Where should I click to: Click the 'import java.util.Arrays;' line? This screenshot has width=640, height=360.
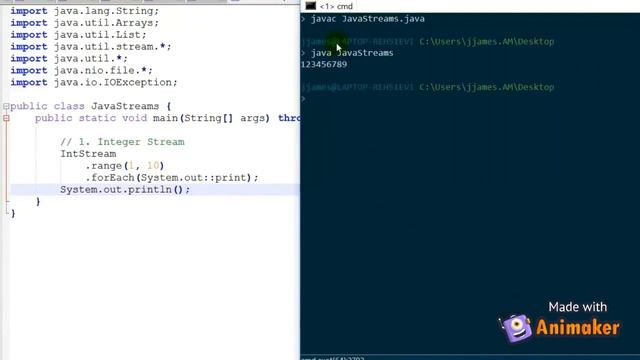(x=84, y=23)
